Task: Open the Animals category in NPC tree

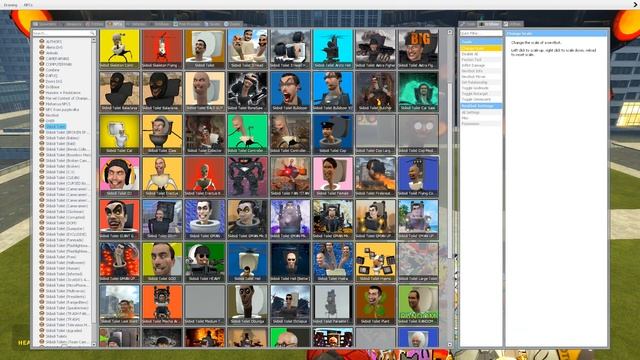Action: (51, 53)
